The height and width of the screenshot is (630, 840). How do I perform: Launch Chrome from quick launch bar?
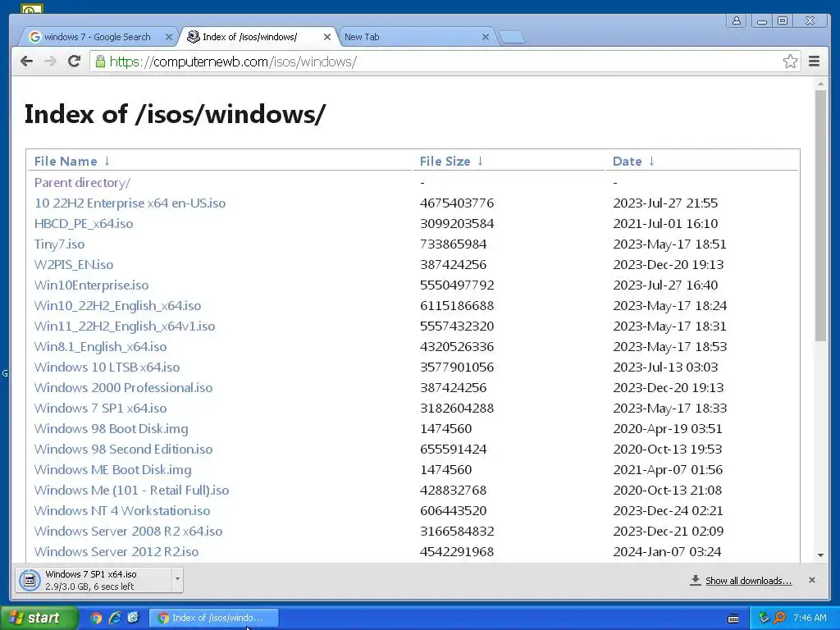point(96,618)
